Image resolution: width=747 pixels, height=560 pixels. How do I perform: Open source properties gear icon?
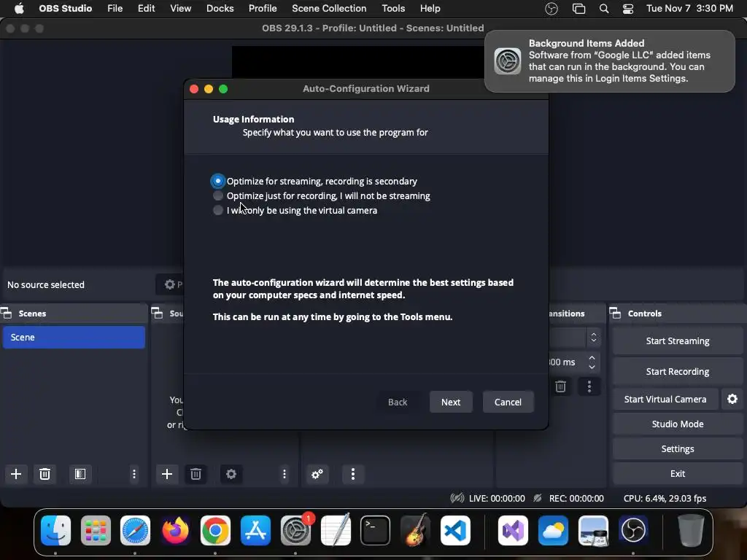(x=231, y=474)
